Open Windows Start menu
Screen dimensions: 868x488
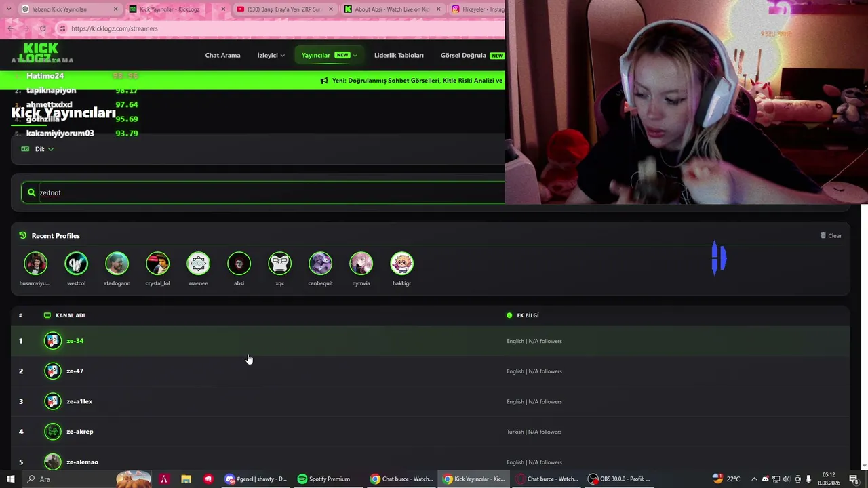click(x=10, y=479)
